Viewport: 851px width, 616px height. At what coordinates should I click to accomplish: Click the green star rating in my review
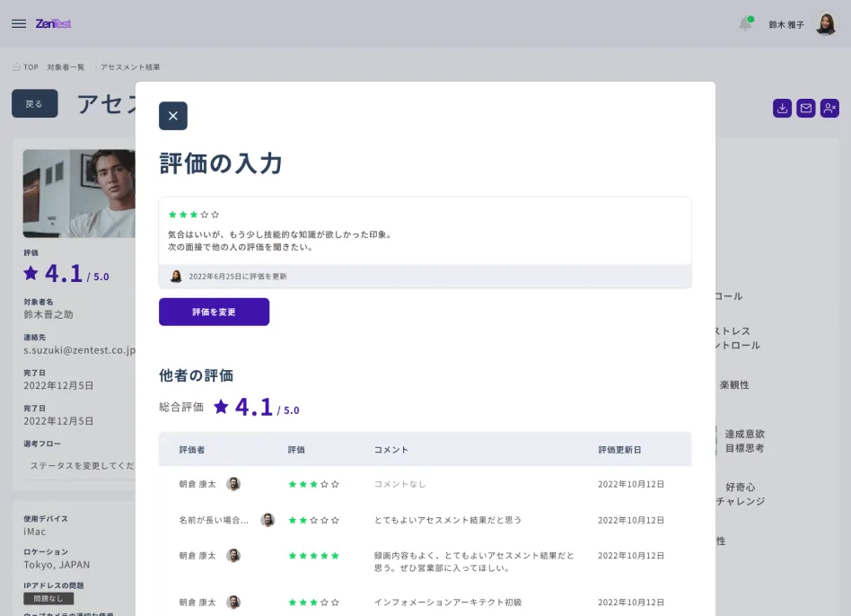[x=194, y=215]
